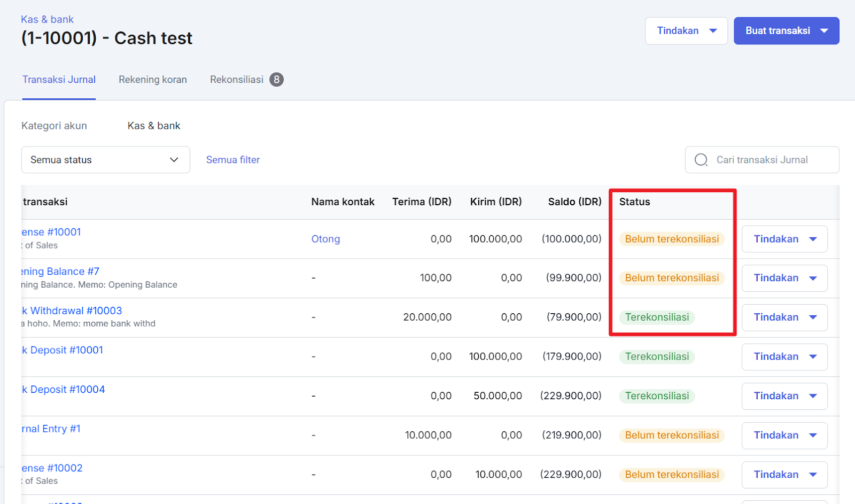Open Tindakan menu for Journal Entry #1 row
This screenshot has width=855, height=504.
(x=784, y=435)
